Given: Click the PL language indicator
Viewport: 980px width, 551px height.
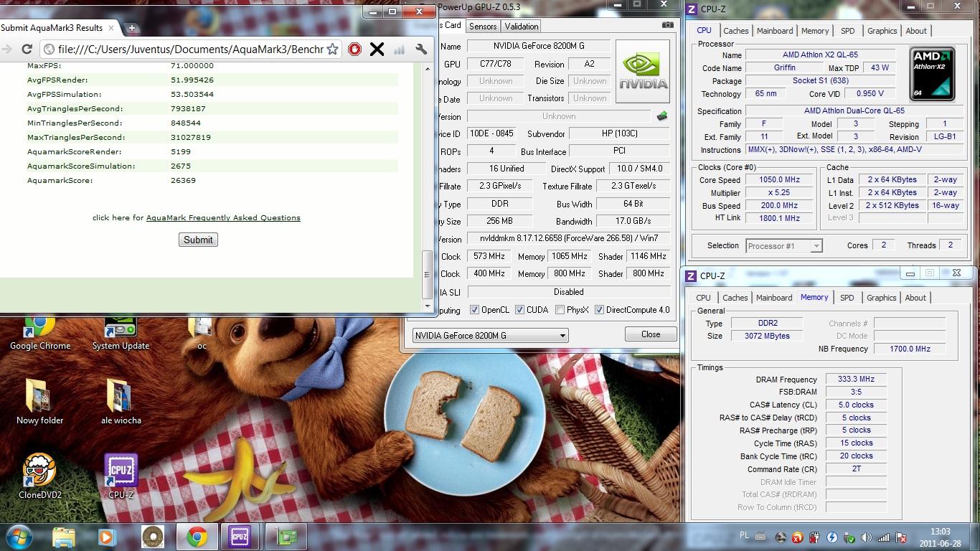Looking at the screenshot, I should [x=744, y=536].
